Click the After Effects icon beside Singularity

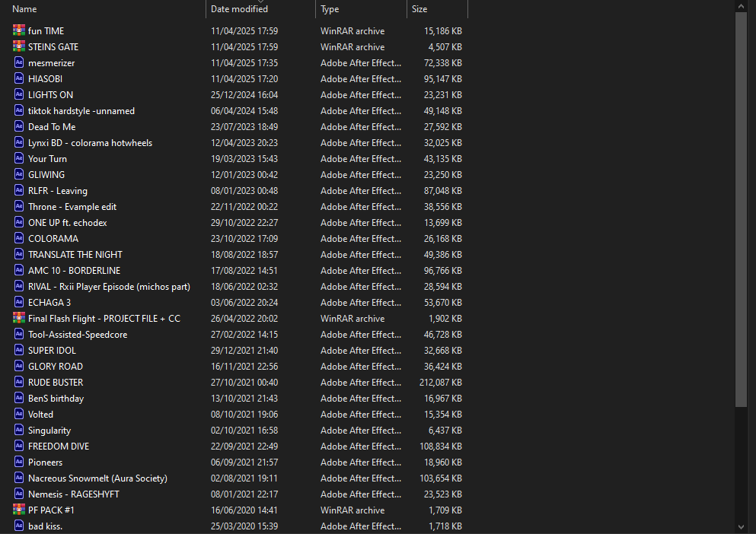pyautogui.click(x=19, y=430)
